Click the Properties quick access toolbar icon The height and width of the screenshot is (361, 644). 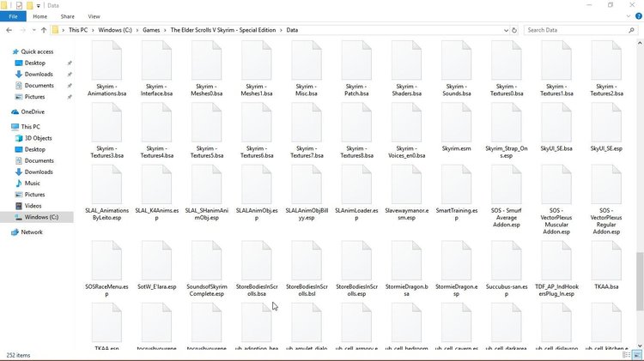[x=19, y=6]
